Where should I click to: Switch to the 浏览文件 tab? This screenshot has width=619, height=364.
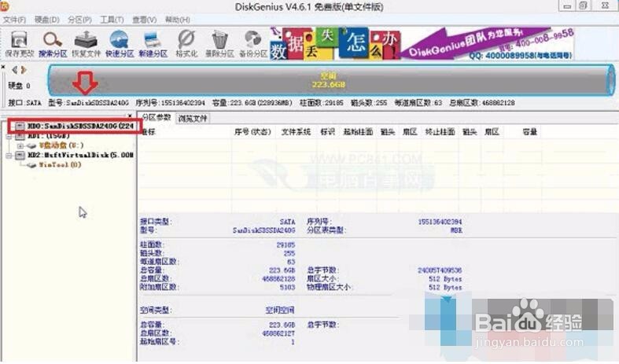click(x=192, y=118)
